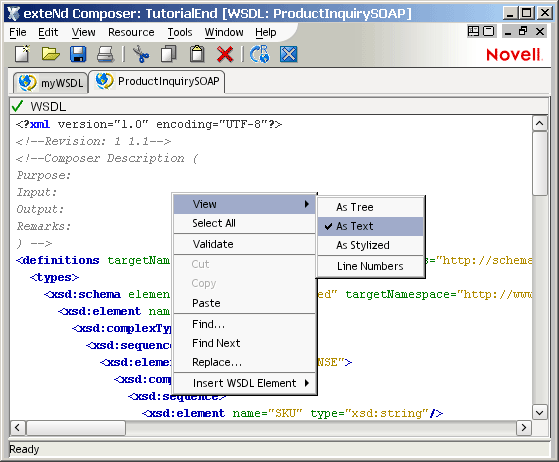The width and height of the screenshot is (559, 462).
Task: Click the 'Revision: 1 1.1' comment line
Action: 93,142
